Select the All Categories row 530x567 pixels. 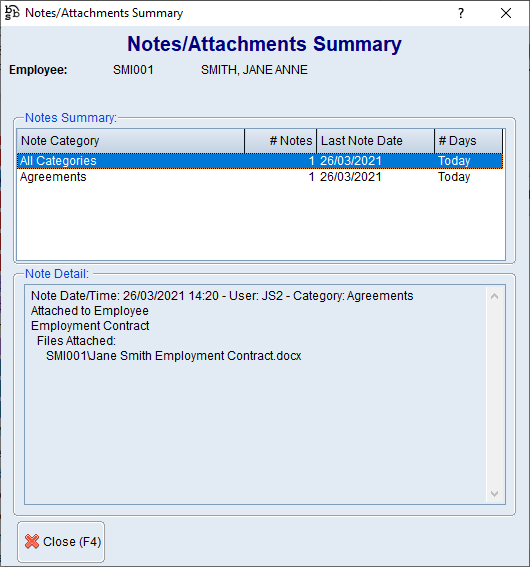tap(260, 161)
